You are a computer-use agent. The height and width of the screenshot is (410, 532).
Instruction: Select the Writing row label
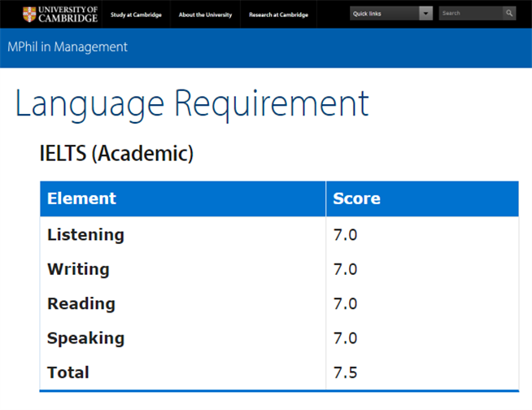(x=78, y=269)
